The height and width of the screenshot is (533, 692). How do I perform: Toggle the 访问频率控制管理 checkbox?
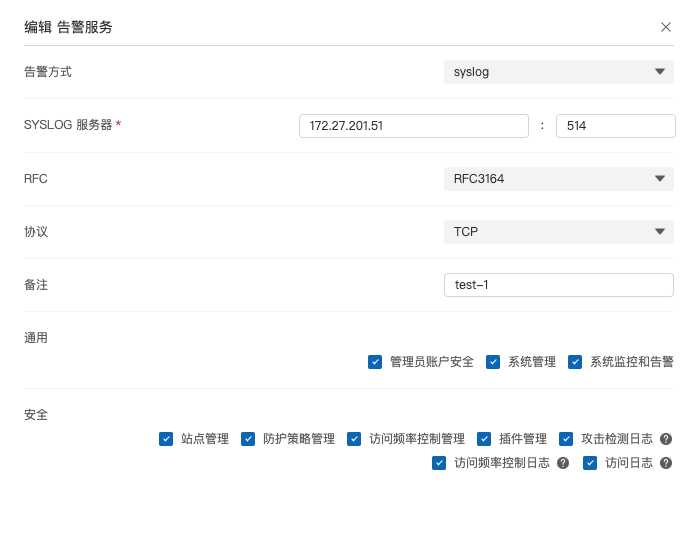point(354,439)
